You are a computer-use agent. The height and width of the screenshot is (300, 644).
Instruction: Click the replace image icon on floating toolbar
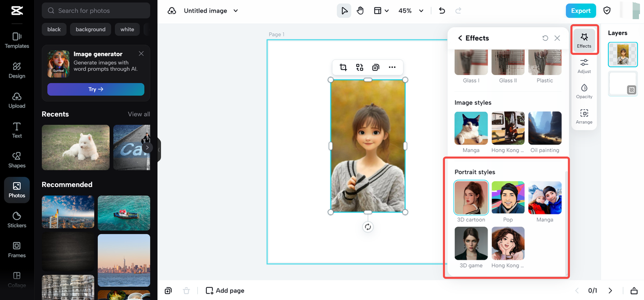pyautogui.click(x=359, y=67)
